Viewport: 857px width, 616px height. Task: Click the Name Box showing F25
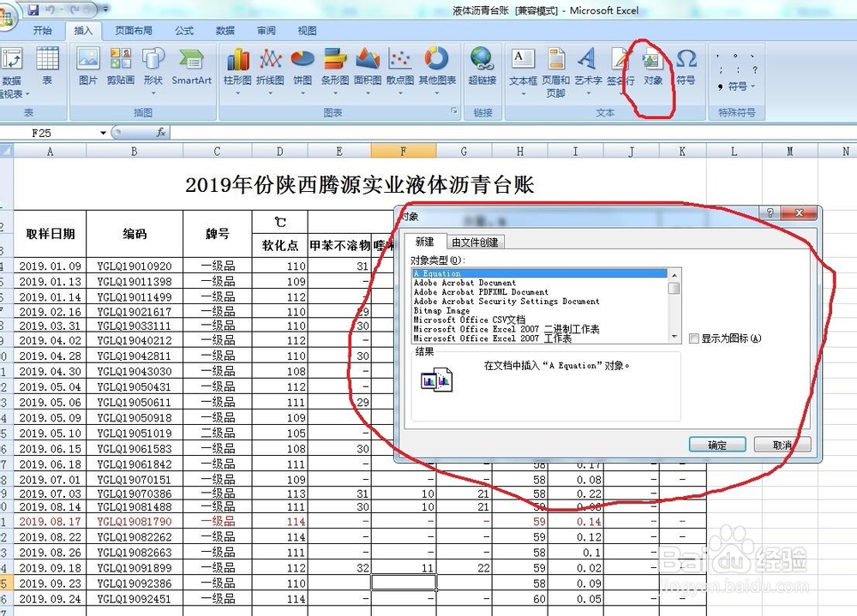49,133
